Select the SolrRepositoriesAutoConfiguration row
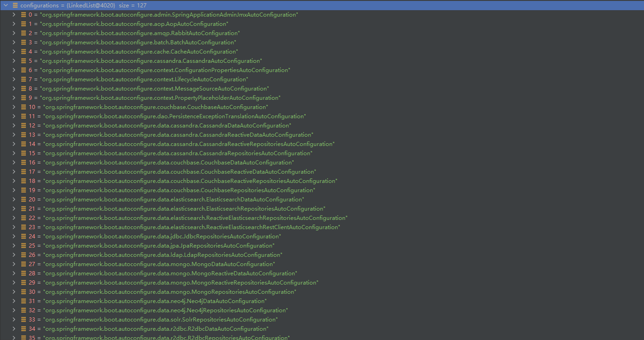The image size is (644, 340). click(x=322, y=320)
